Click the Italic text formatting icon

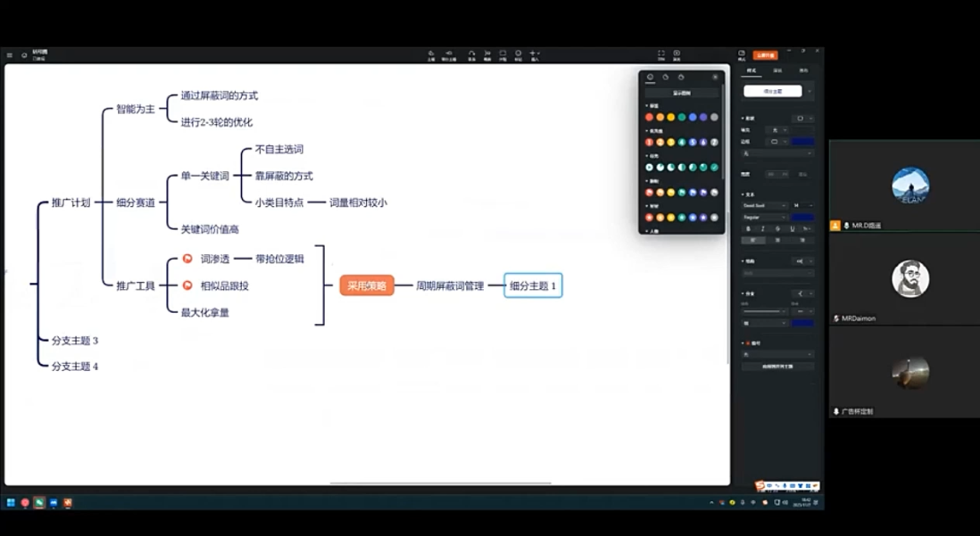pos(763,228)
